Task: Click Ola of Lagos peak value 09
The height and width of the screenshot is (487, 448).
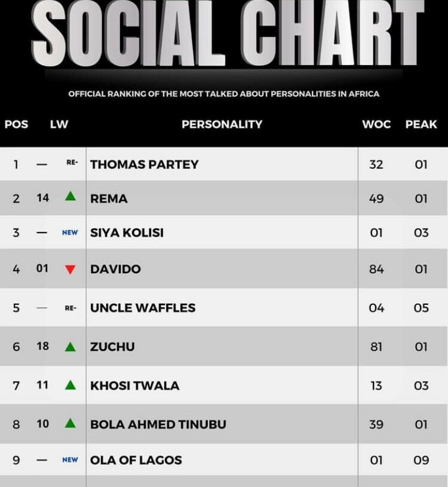Action: click(421, 460)
